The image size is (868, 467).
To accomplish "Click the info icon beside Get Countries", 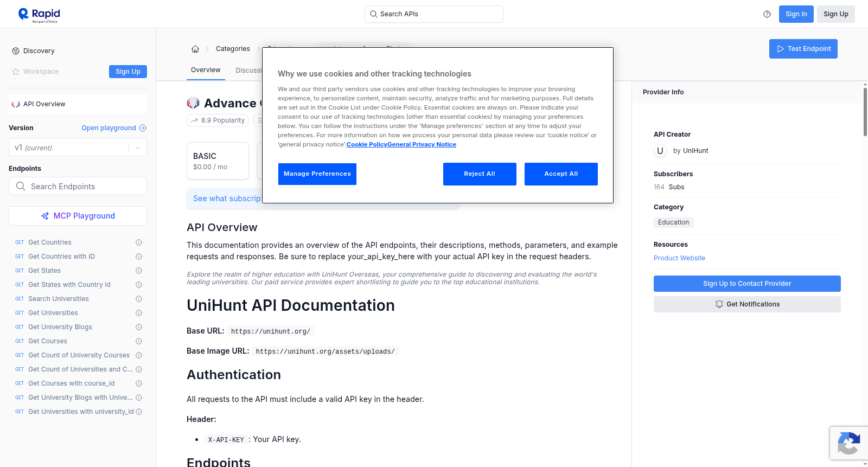I will [139, 242].
